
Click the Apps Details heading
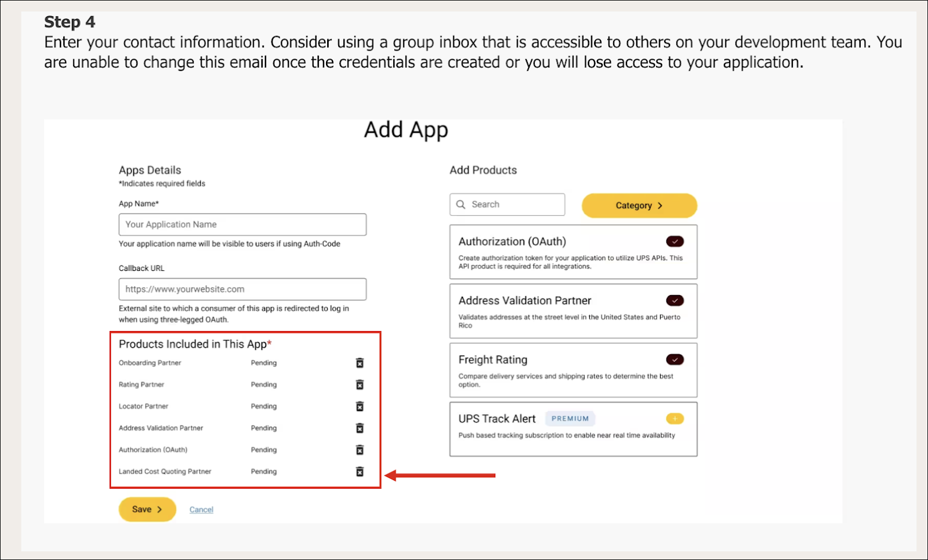click(x=150, y=170)
